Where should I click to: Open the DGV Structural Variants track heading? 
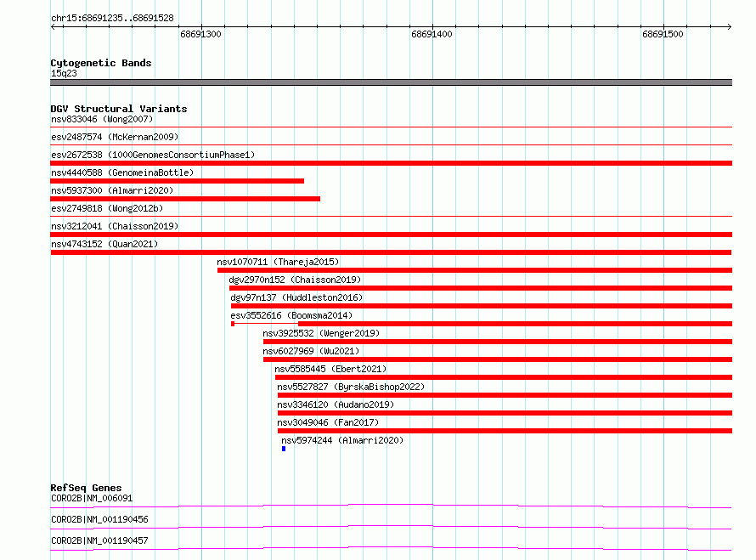pos(119,109)
